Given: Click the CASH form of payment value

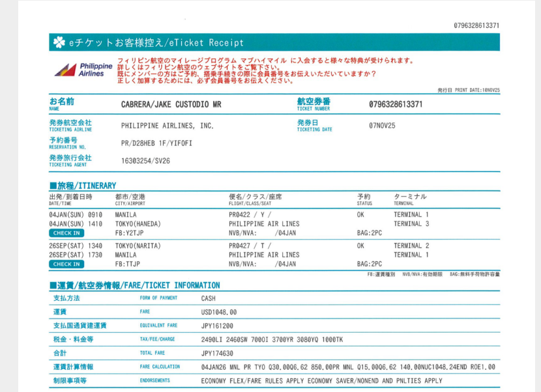Looking at the screenshot, I should click(x=209, y=298).
